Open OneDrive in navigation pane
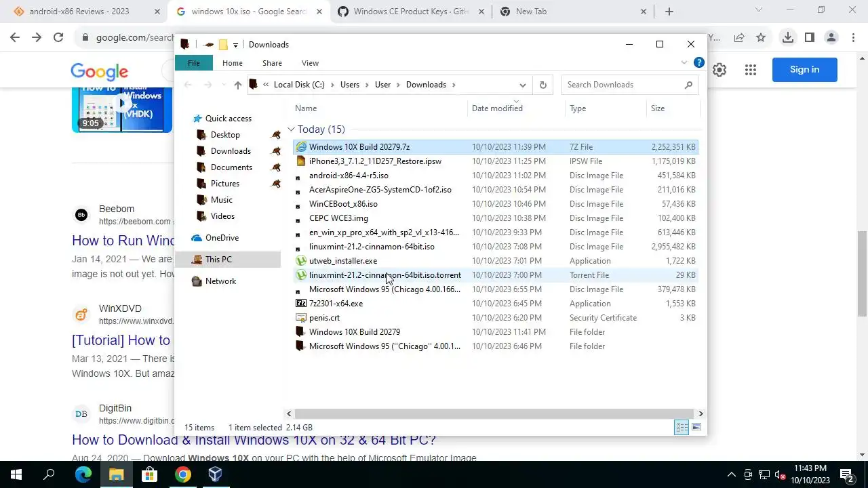This screenshot has width=868, height=488. pyautogui.click(x=222, y=238)
